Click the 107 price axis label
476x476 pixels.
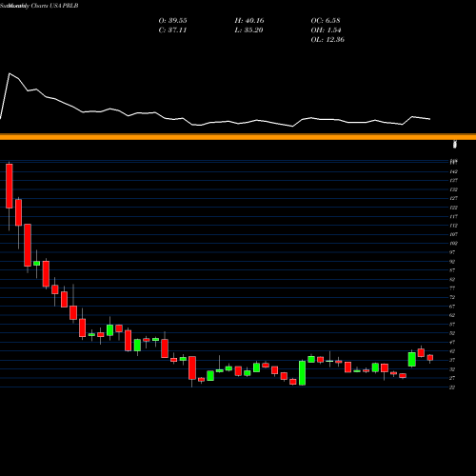pyautogui.click(x=453, y=234)
